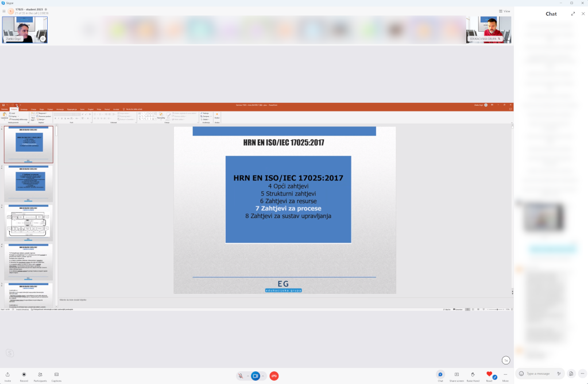Image resolution: width=588 pixels, height=384 pixels.
Task: Click the Invite icon in call bar
Action: 8,374
